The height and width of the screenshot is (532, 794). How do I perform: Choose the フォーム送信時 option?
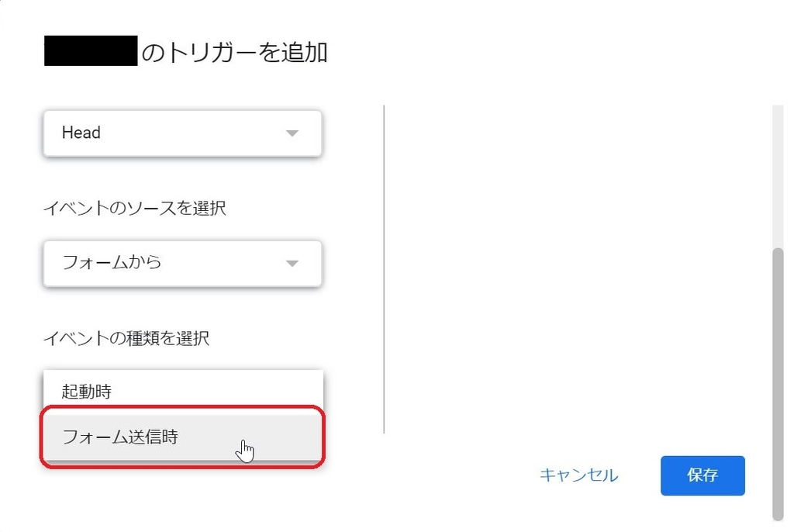coord(183,437)
